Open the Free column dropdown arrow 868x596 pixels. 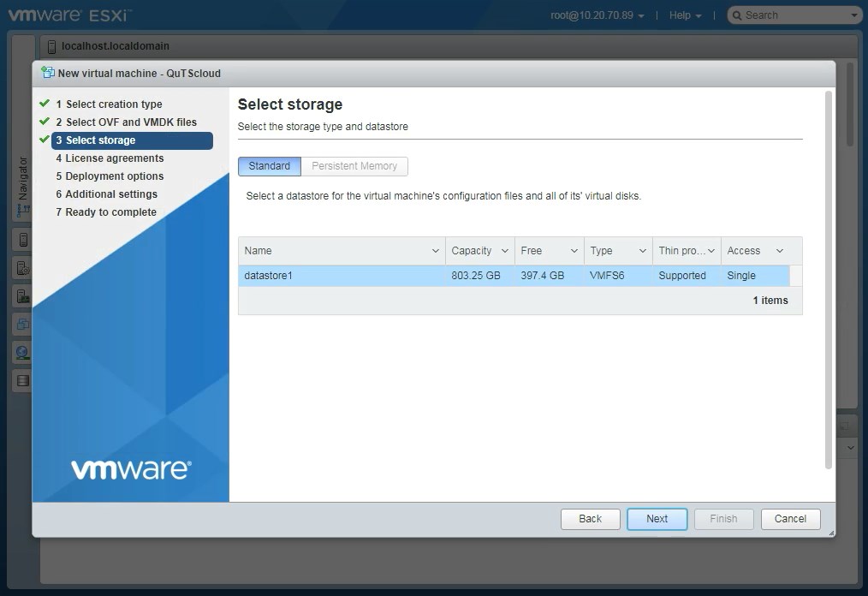click(574, 251)
